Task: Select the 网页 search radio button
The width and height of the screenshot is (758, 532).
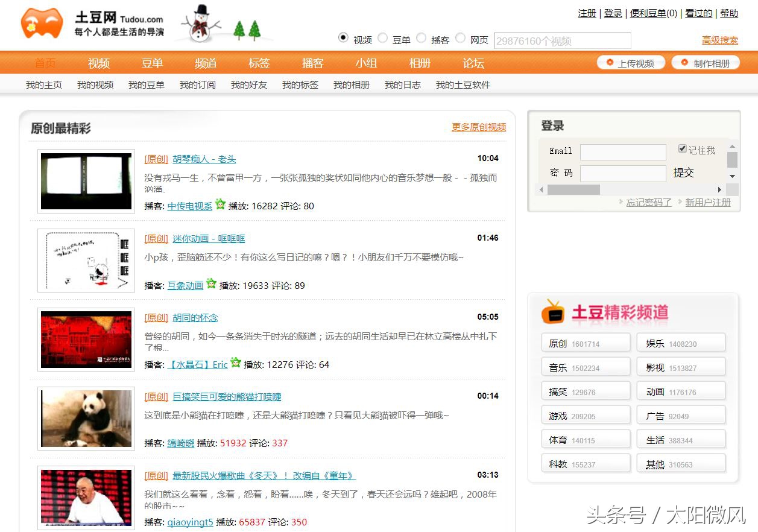Action: pyautogui.click(x=460, y=37)
